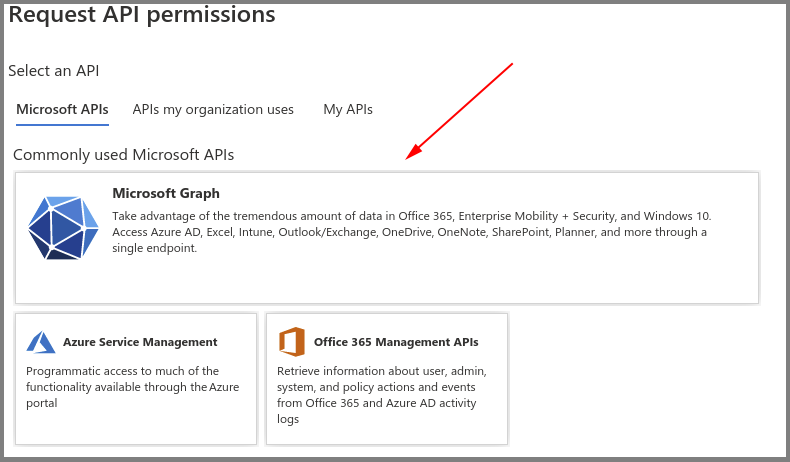Click the red arrow's pointed tip
Screen dimensions: 790x462
pos(407,158)
